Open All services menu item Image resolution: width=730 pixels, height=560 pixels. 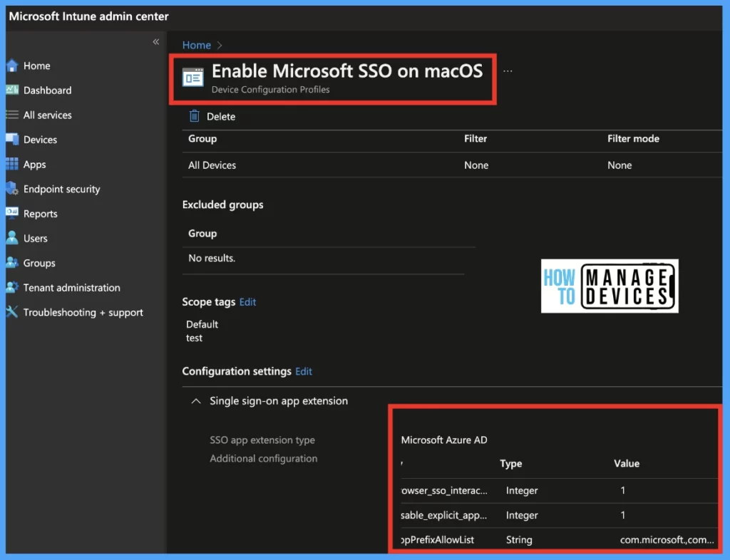[x=48, y=115]
